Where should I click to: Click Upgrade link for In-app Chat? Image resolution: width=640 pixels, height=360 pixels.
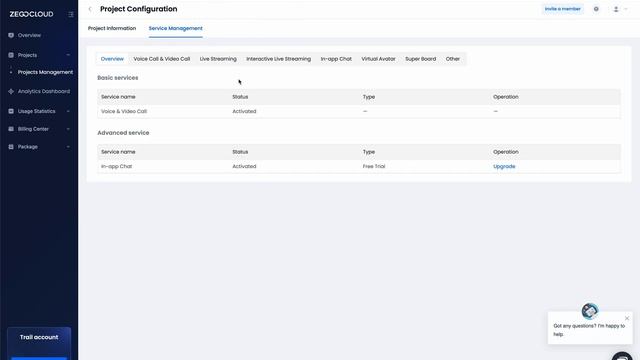pos(504,167)
